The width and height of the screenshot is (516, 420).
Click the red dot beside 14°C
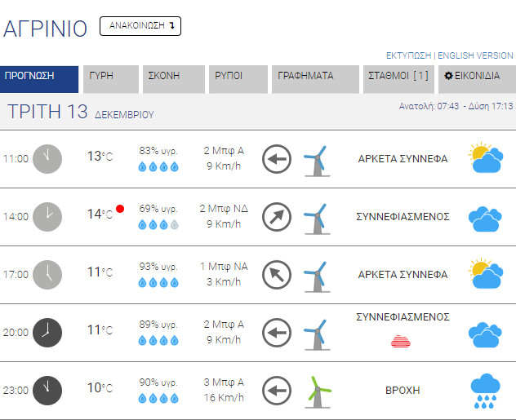[120, 209]
